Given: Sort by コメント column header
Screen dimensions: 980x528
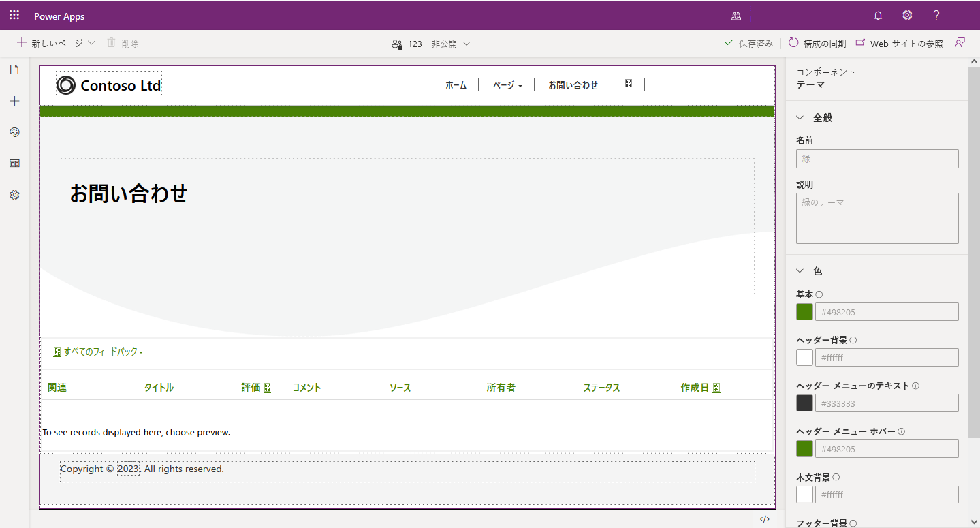Looking at the screenshot, I should [x=306, y=388].
